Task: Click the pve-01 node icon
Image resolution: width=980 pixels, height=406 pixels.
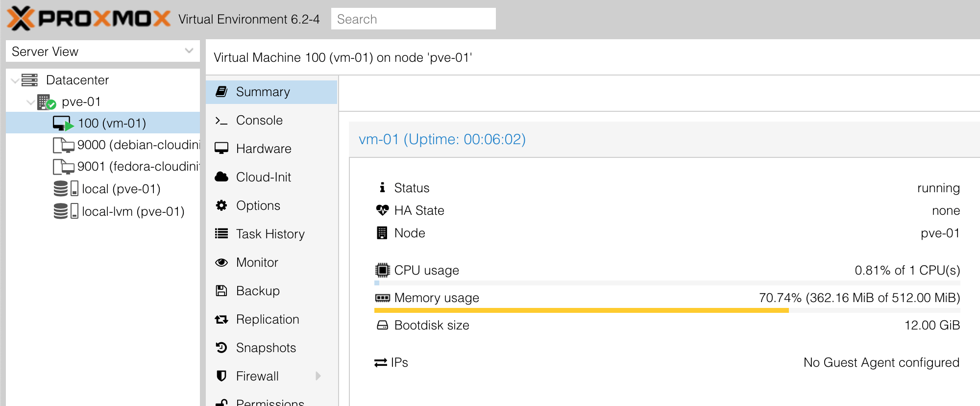Action: click(x=47, y=102)
